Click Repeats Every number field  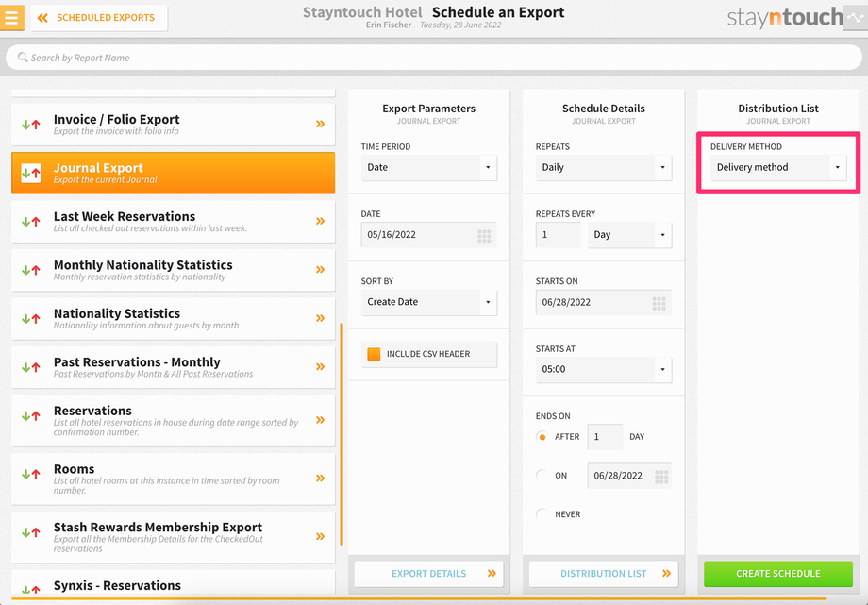tap(558, 235)
